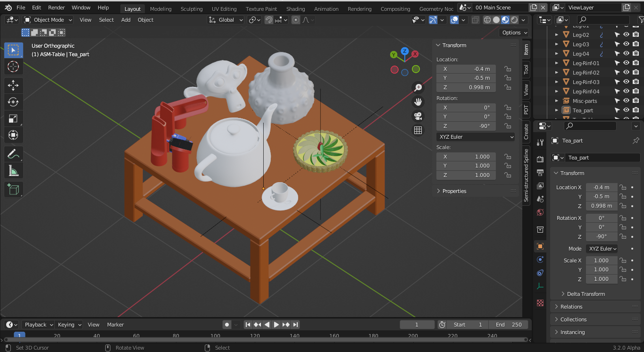Image resolution: width=644 pixels, height=352 pixels.
Task: Adjust the Scale X value slider
Action: tap(466, 156)
